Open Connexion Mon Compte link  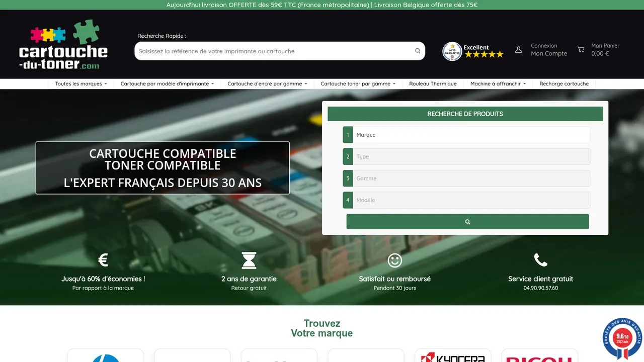[x=549, y=50]
